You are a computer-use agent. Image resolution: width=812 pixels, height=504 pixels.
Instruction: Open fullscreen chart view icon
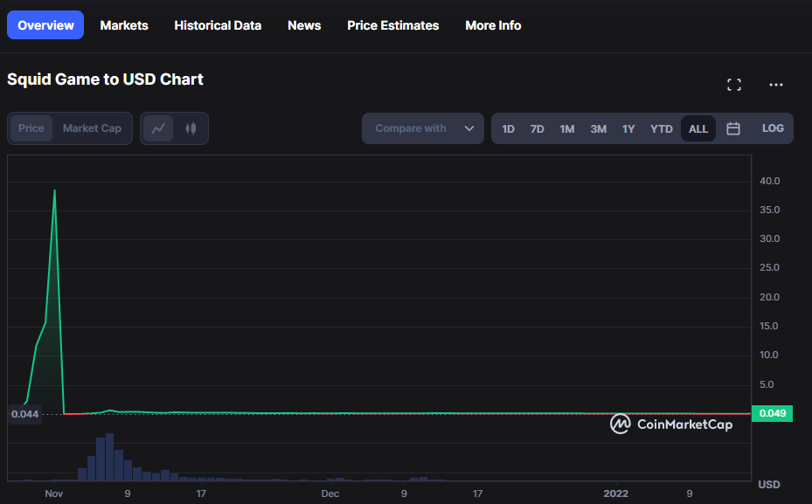[x=734, y=85]
